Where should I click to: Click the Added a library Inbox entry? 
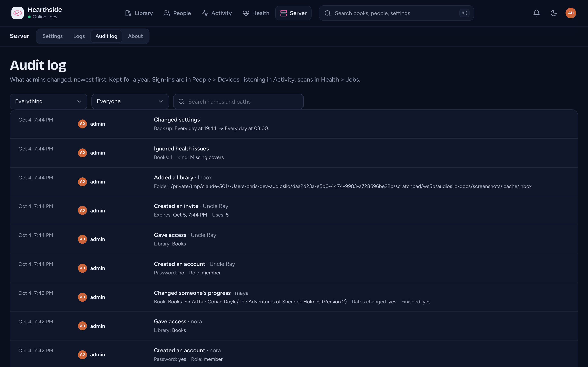(294, 182)
